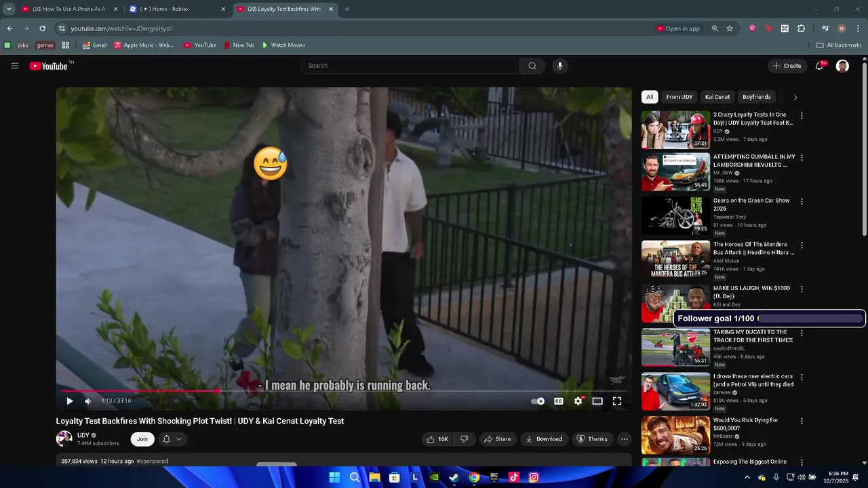Click the Create button

click(x=787, y=66)
